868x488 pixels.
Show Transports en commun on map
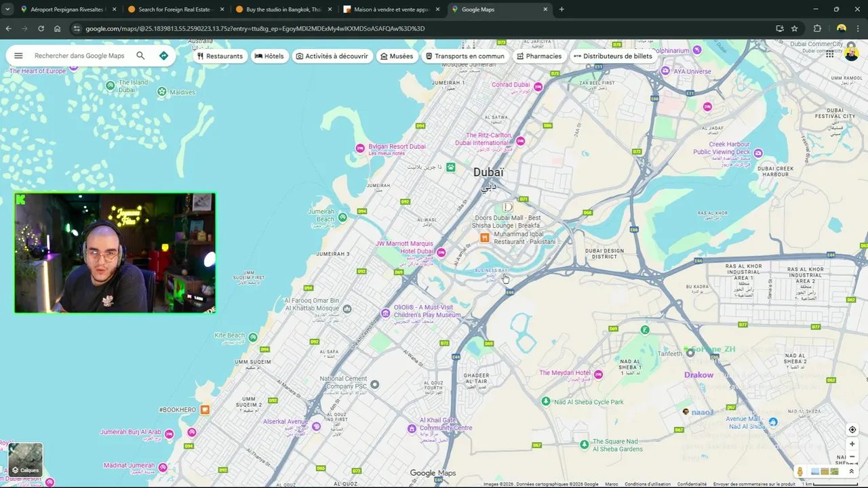click(465, 56)
